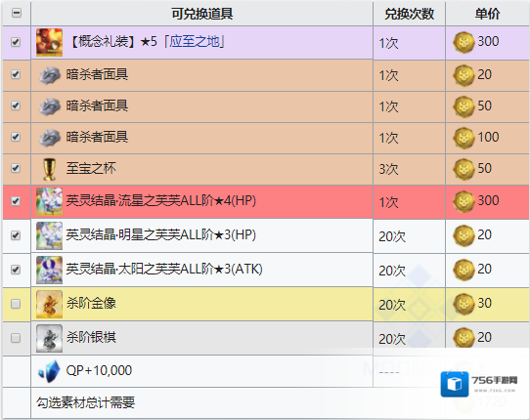Viewport: 530px width, 420px height.
Task: Click the 明星之芙芙 card thumbnail
Action: [x=49, y=235]
